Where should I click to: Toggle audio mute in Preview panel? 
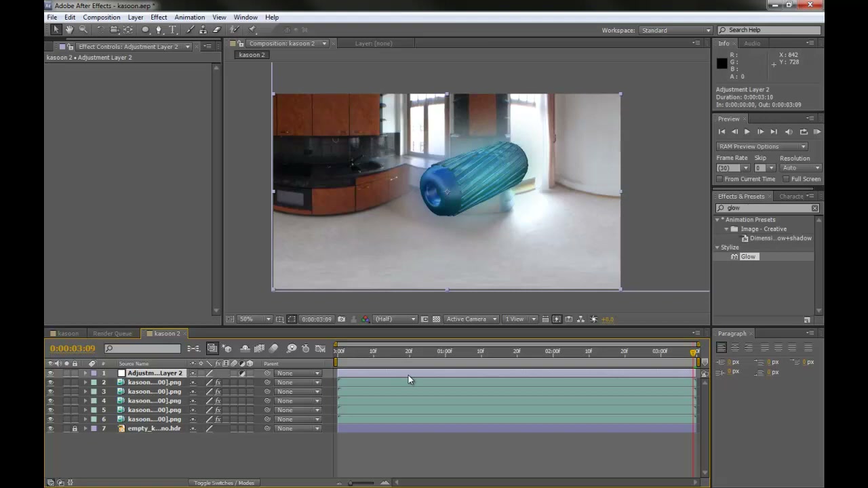789,132
